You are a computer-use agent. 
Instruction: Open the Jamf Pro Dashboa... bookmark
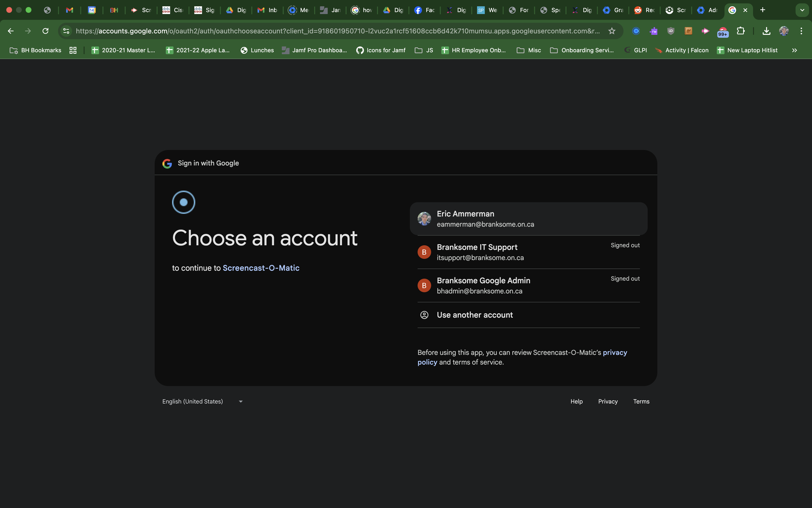(x=314, y=50)
